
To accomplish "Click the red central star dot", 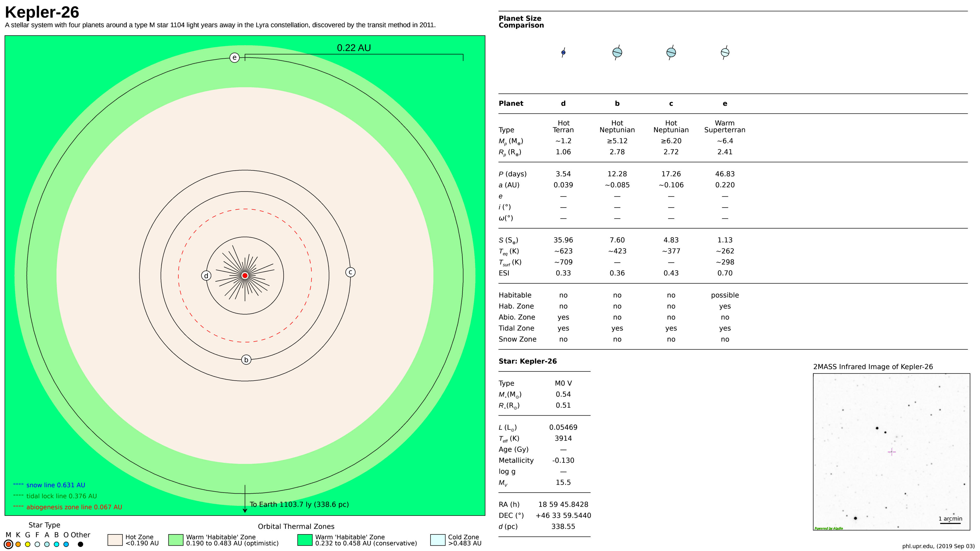I will (x=245, y=275).
